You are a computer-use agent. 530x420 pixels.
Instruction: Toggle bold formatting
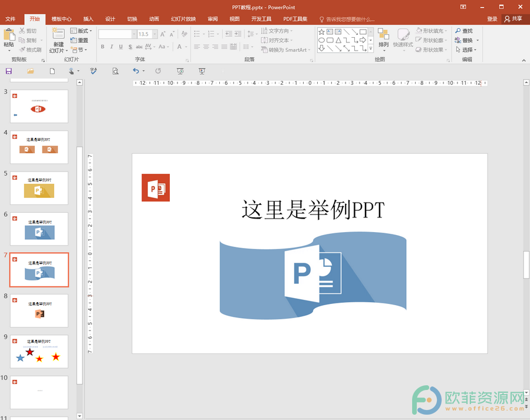pyautogui.click(x=103, y=47)
